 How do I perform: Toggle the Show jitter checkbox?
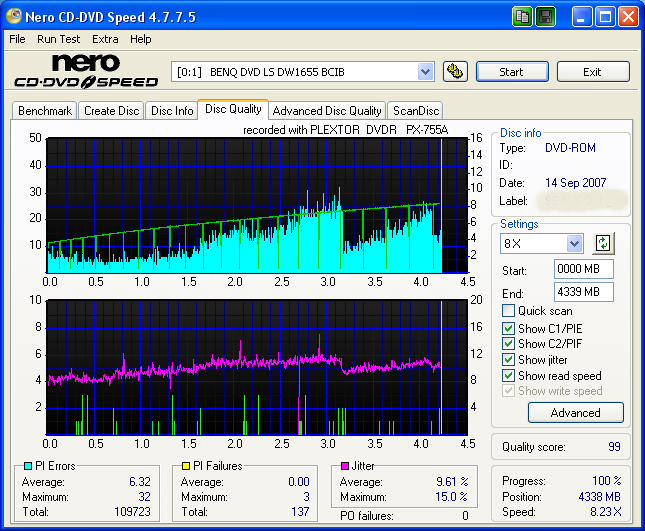coord(508,359)
